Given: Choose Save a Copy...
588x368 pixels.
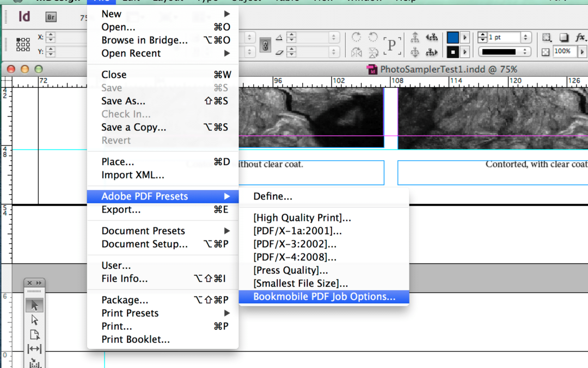Looking at the screenshot, I should pyautogui.click(x=163, y=127).
